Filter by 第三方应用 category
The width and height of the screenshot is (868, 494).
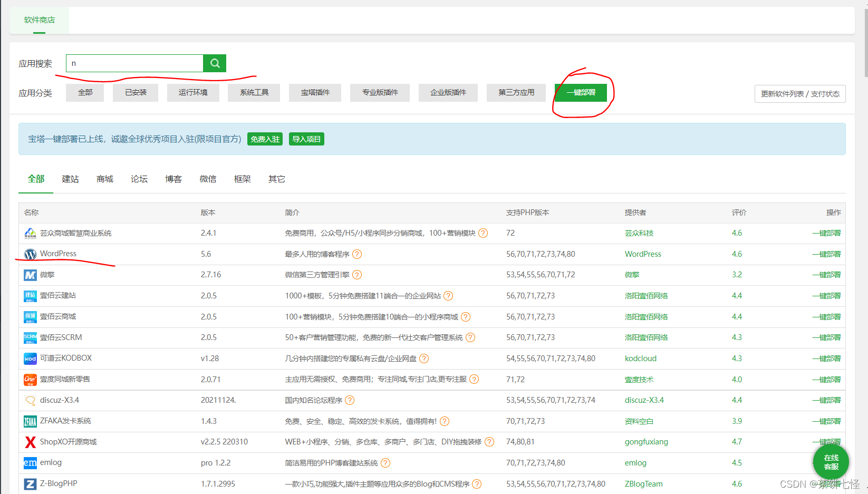click(x=516, y=93)
